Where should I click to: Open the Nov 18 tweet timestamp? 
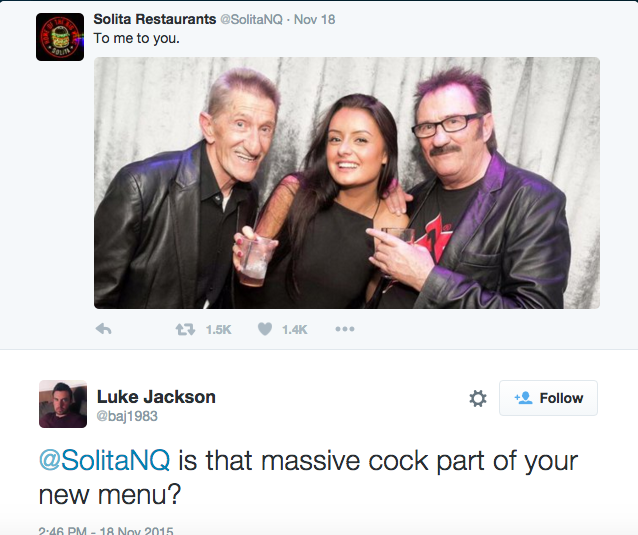coord(315,20)
